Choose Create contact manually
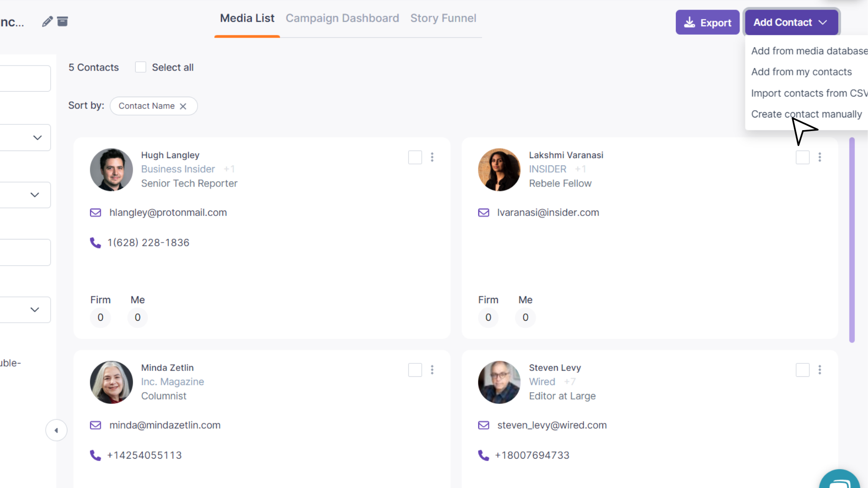The height and width of the screenshot is (488, 868). (807, 114)
